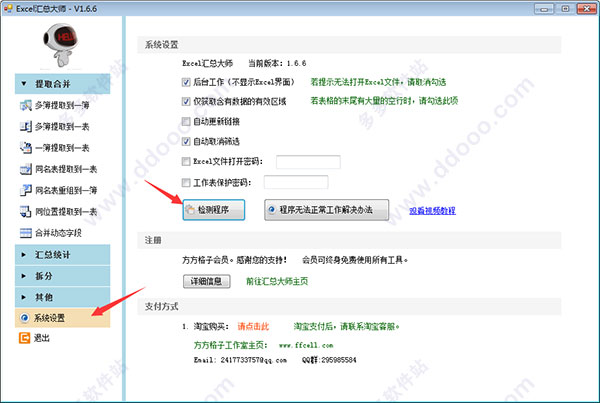Image resolution: width=600 pixels, height=403 pixels.
Task: Click the red 请点击此 Taobao link
Action: click(x=253, y=326)
